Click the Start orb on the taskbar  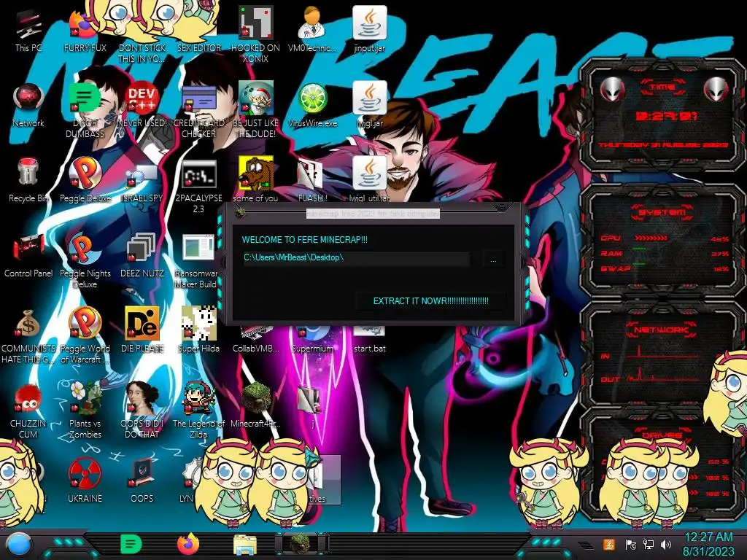pyautogui.click(x=20, y=545)
